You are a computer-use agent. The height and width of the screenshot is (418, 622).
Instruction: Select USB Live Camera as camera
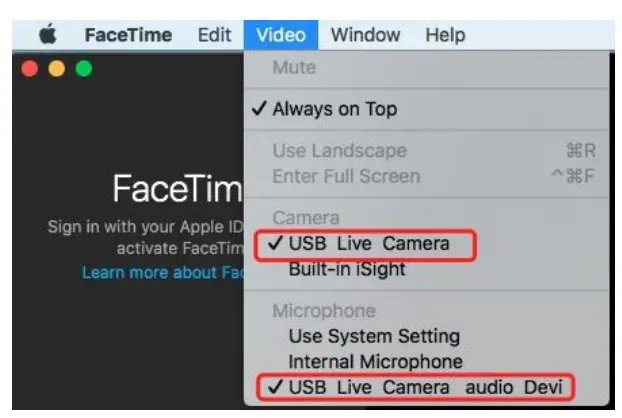click(x=368, y=243)
